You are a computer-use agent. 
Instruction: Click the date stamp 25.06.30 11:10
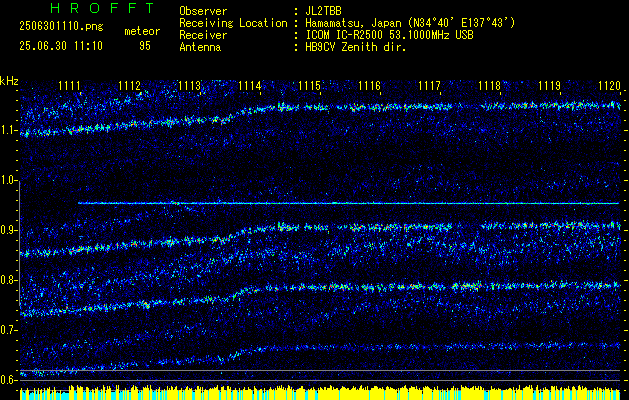coord(61,46)
